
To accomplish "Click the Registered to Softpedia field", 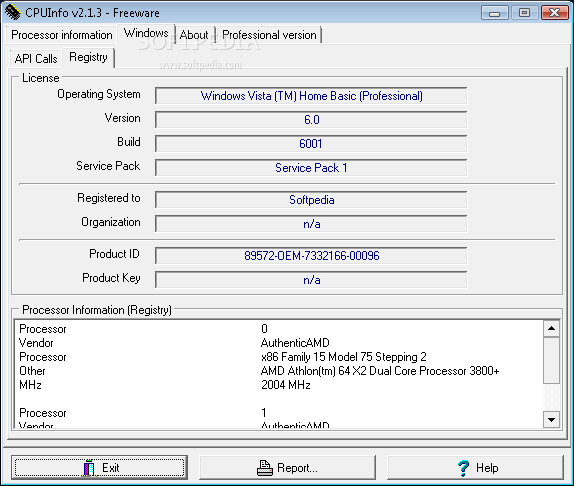I will point(311,200).
